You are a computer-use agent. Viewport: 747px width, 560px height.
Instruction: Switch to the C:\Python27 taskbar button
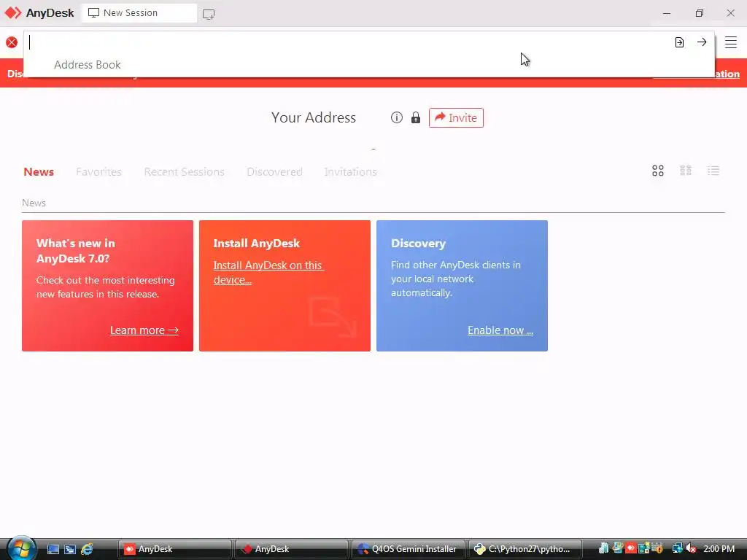point(525,549)
